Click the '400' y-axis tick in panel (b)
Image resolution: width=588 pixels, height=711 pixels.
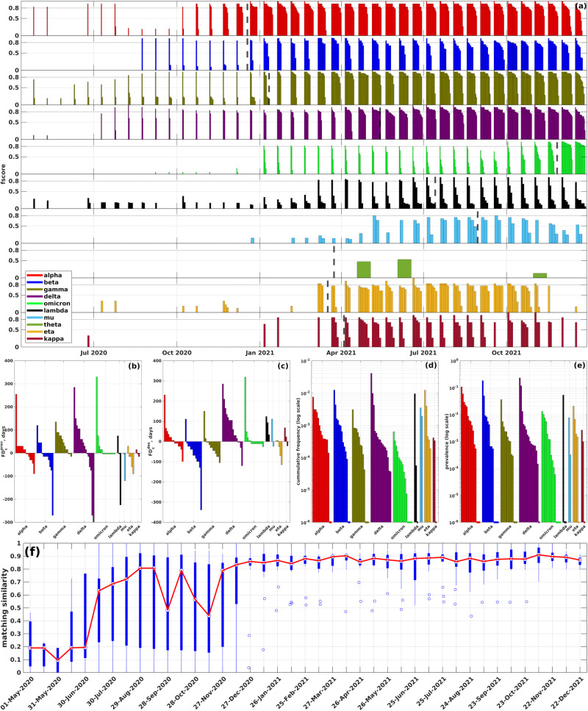pyautogui.click(x=9, y=361)
